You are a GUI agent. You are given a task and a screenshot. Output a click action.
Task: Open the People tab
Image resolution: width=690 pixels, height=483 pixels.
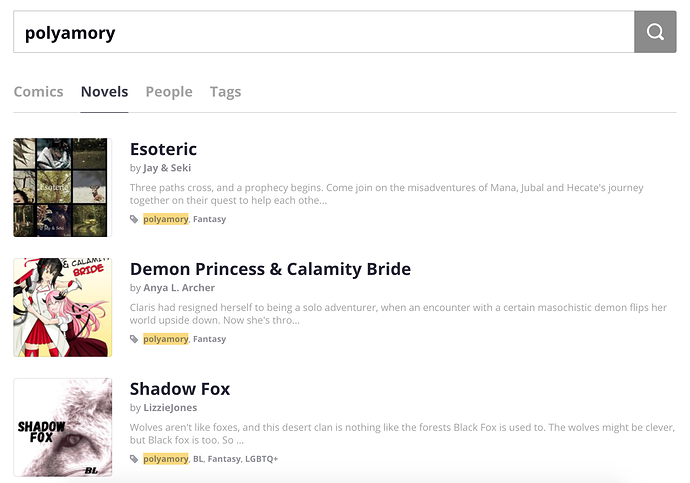coord(169,92)
